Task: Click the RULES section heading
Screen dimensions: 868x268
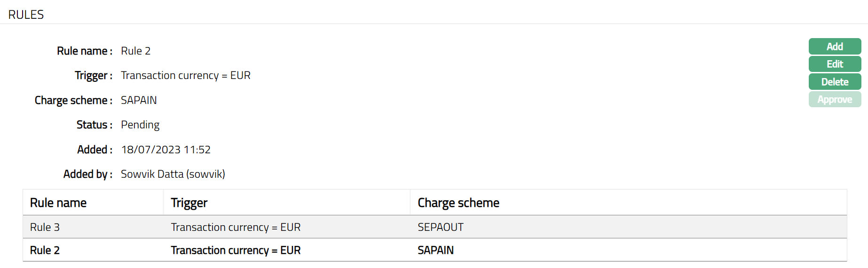Action: pyautogui.click(x=26, y=15)
